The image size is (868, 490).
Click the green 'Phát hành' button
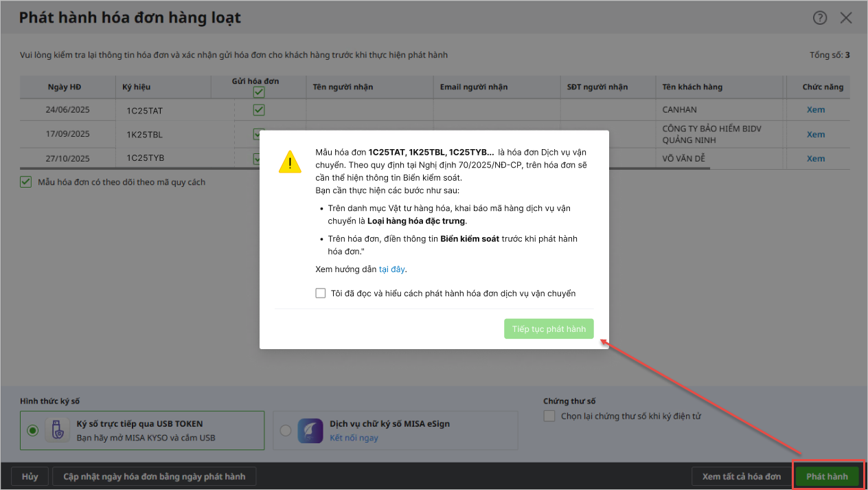point(827,476)
